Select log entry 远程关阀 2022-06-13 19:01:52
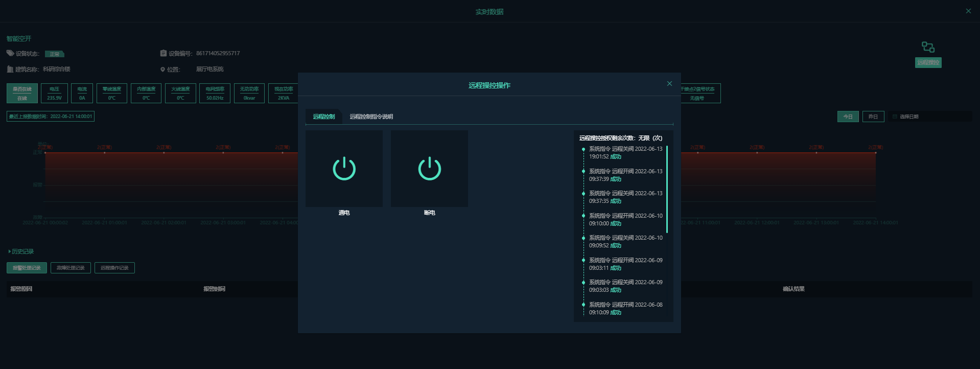This screenshot has width=980, height=369. click(x=625, y=153)
